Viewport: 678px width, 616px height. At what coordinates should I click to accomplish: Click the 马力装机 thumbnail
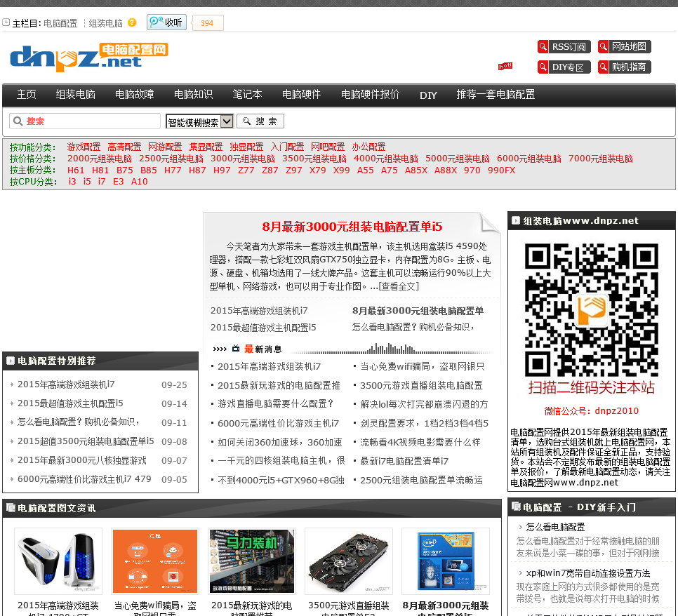tap(252, 561)
